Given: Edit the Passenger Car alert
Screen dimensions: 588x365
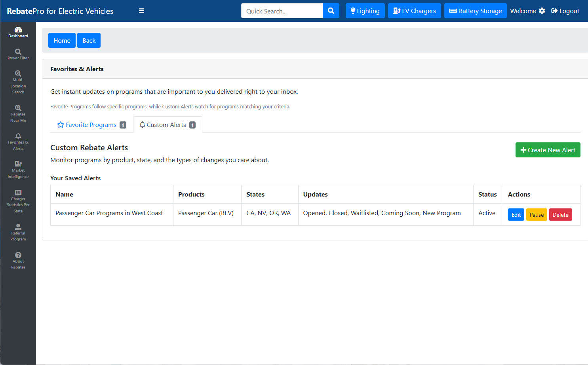Looking at the screenshot, I should click(x=516, y=215).
